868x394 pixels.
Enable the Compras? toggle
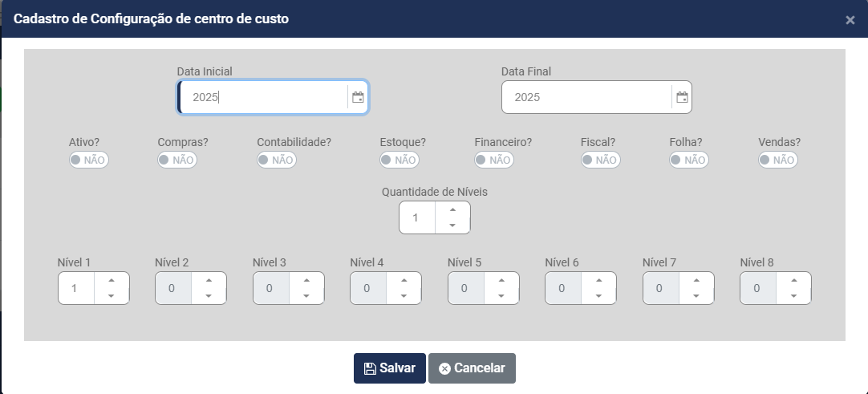point(176,160)
